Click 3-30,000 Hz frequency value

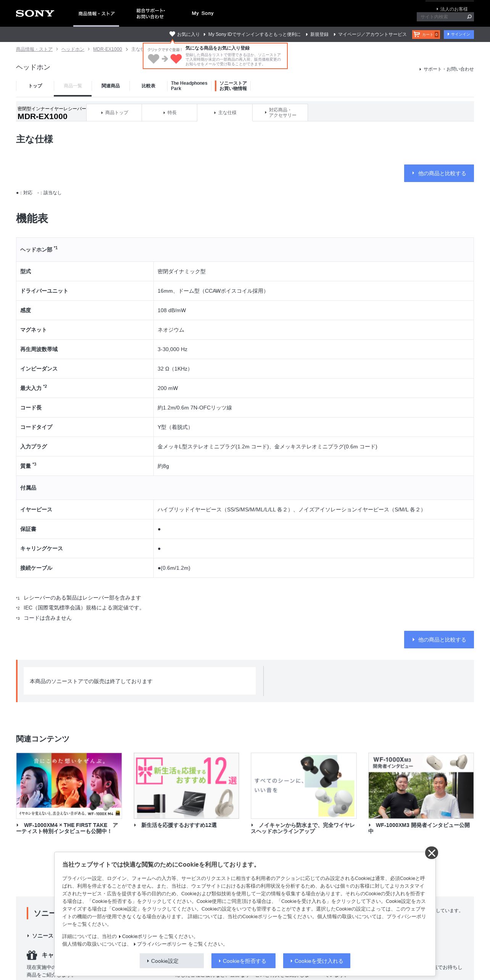(172, 349)
